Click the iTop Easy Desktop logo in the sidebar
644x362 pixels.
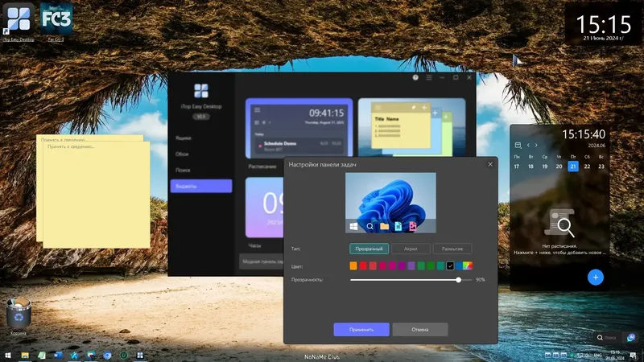(201, 91)
